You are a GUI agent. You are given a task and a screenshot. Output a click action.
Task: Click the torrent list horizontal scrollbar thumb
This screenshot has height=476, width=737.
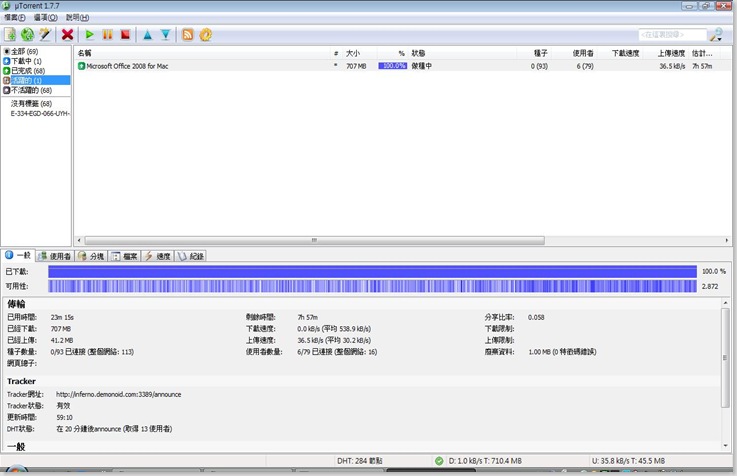pyautogui.click(x=314, y=240)
